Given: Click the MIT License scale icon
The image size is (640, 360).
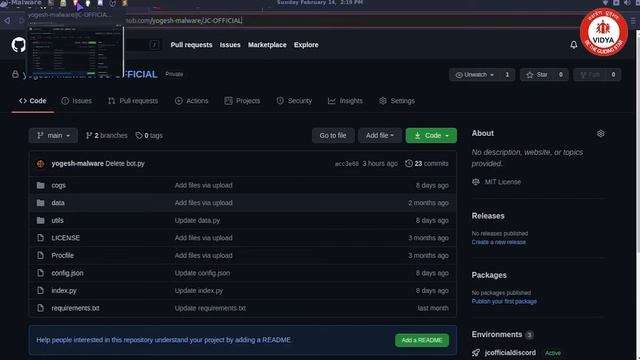Looking at the screenshot, I should pyautogui.click(x=476, y=182).
